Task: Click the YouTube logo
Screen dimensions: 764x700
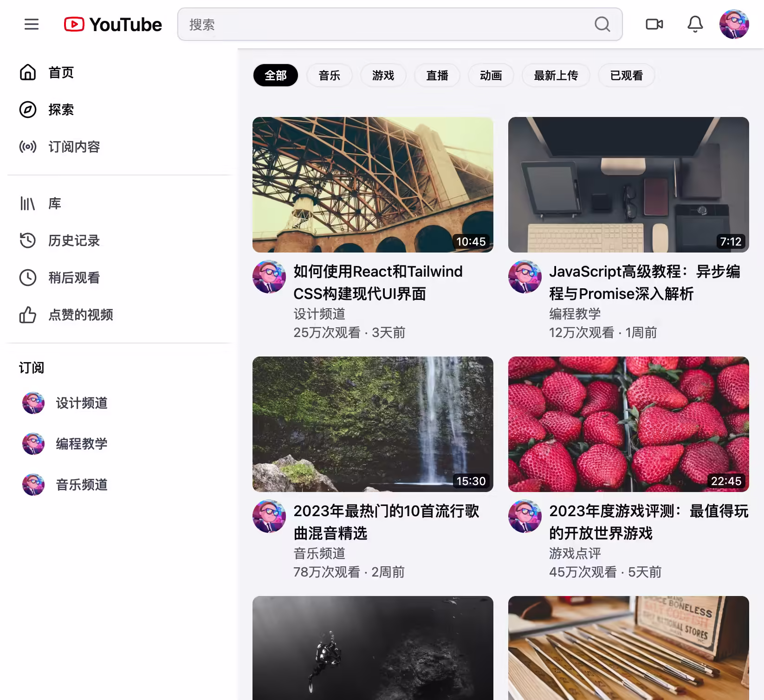Action: (x=113, y=24)
